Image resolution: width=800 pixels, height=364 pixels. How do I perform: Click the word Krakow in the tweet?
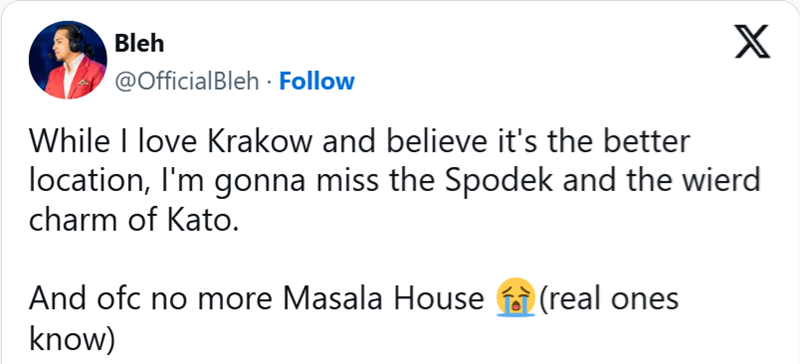[x=260, y=142]
